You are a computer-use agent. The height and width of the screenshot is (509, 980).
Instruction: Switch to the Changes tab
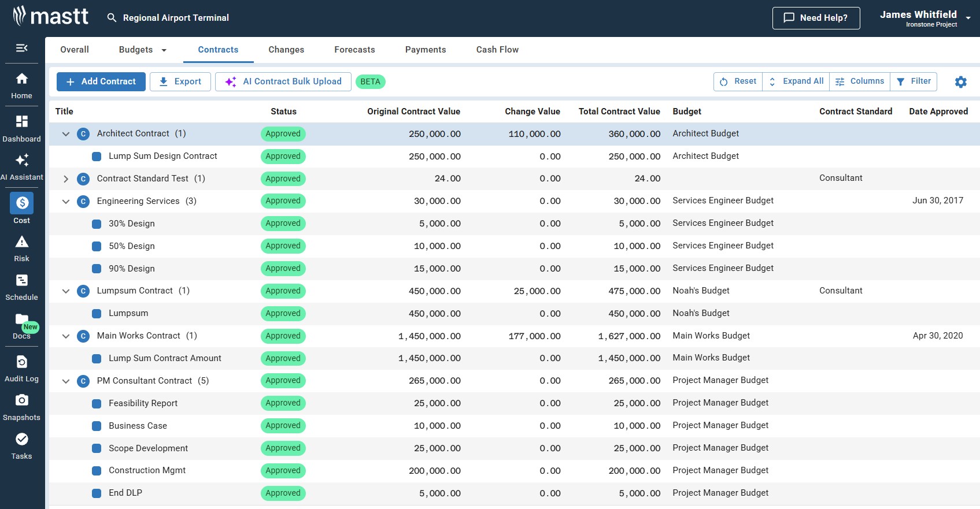[x=286, y=50]
